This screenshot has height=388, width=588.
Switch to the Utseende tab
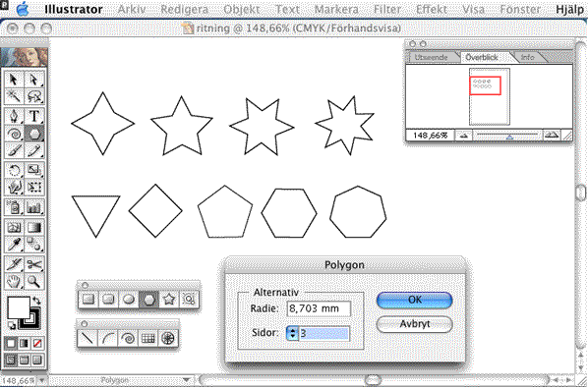pos(431,57)
